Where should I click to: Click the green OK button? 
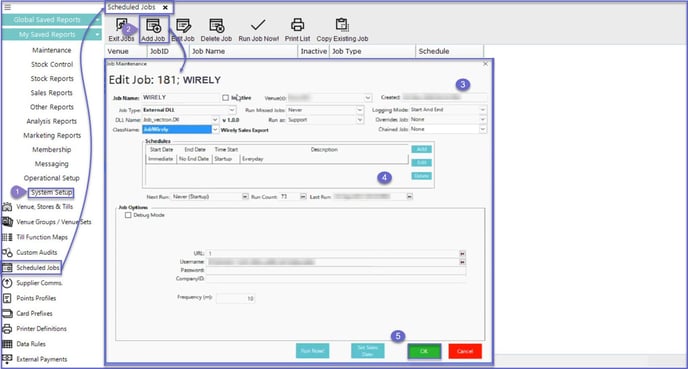[x=424, y=351]
